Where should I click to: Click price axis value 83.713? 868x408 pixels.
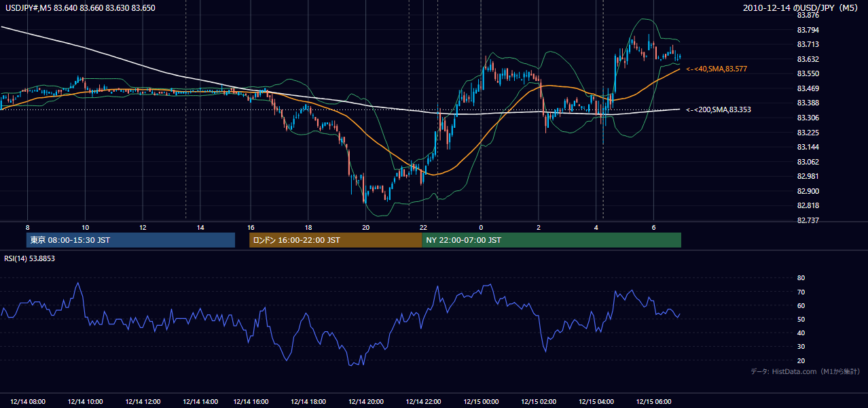pos(807,45)
